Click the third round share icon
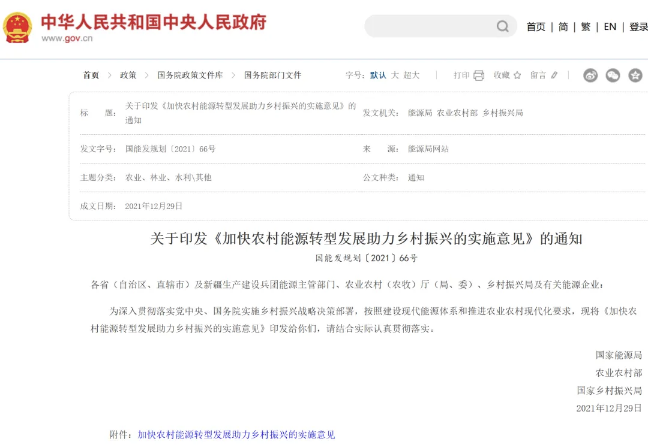This screenshot has height=448, width=648. (x=635, y=75)
